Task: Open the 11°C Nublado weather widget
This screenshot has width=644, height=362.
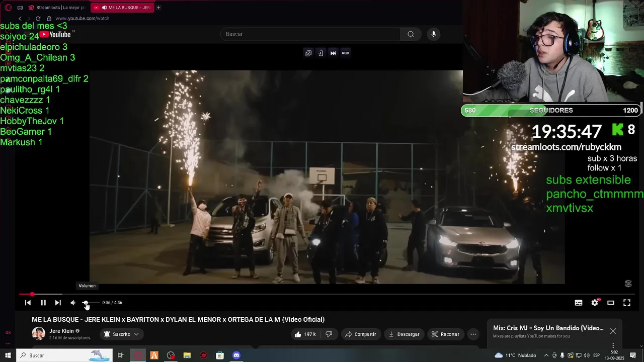Action: (x=516, y=355)
